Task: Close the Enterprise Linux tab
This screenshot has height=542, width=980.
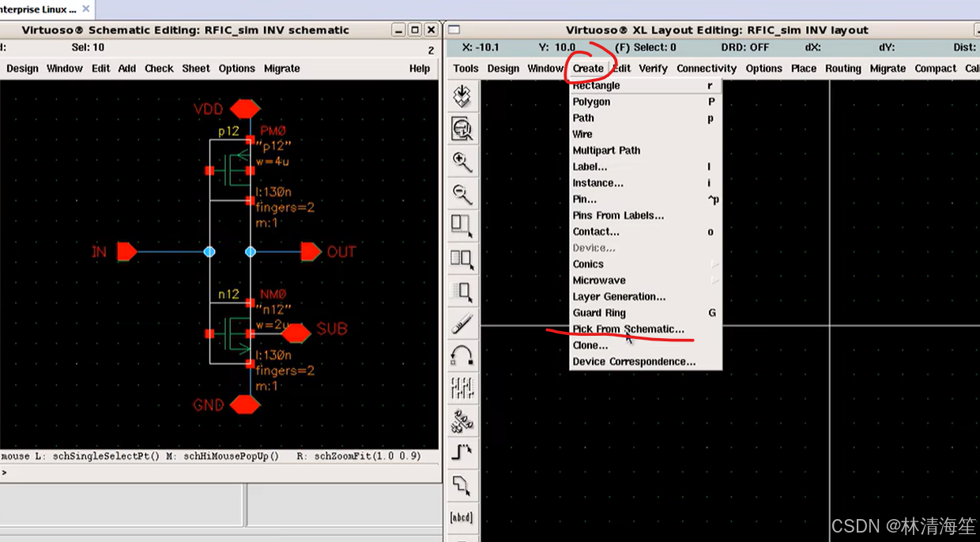Action: tap(86, 9)
